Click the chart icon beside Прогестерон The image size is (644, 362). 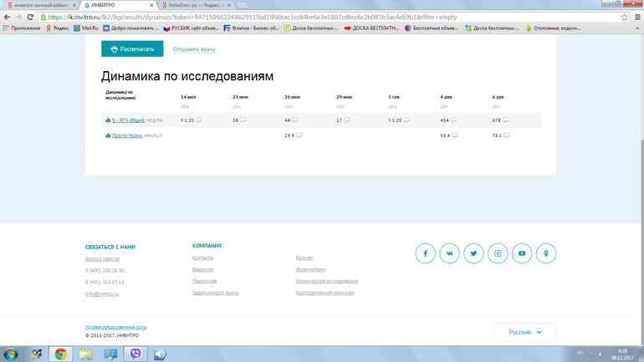pos(108,135)
